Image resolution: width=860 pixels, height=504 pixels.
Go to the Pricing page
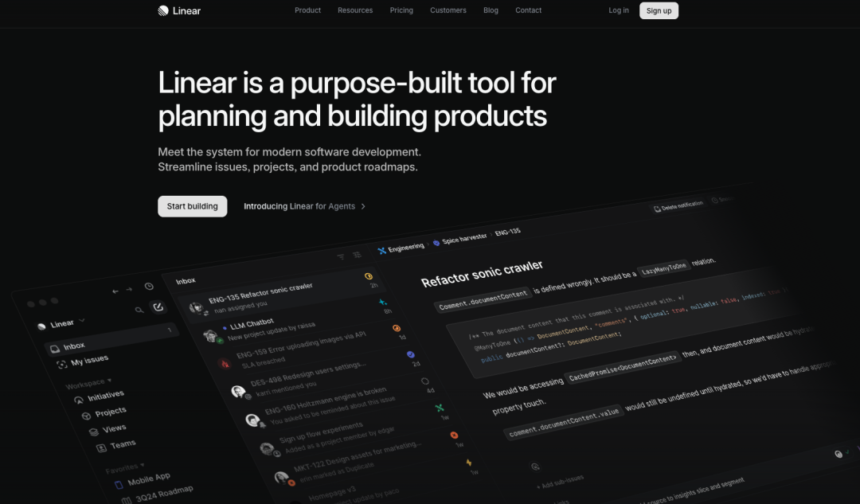point(401,10)
